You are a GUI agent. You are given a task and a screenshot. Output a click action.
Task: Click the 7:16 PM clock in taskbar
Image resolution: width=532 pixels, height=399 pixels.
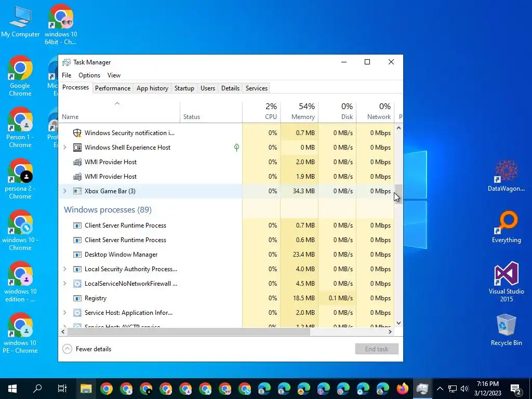(x=487, y=384)
